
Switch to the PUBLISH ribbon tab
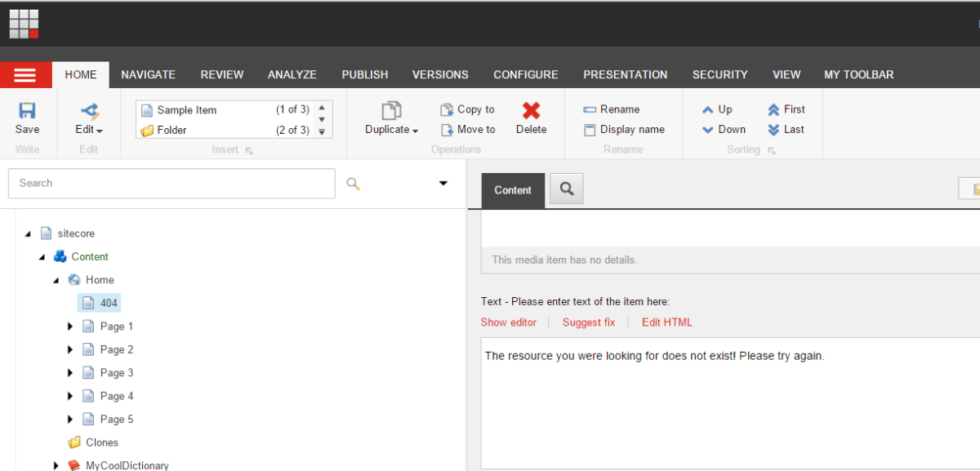click(x=364, y=74)
